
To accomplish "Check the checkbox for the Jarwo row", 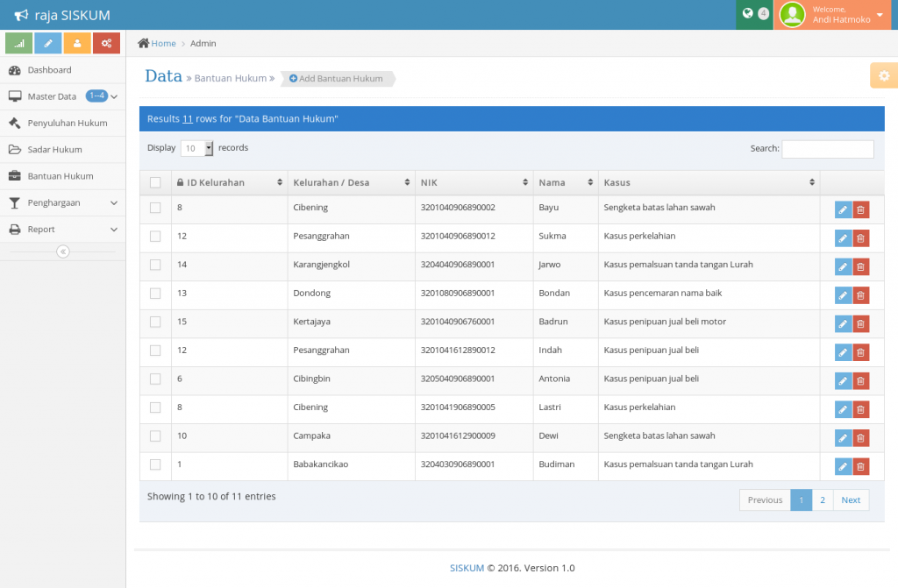I will [155, 265].
